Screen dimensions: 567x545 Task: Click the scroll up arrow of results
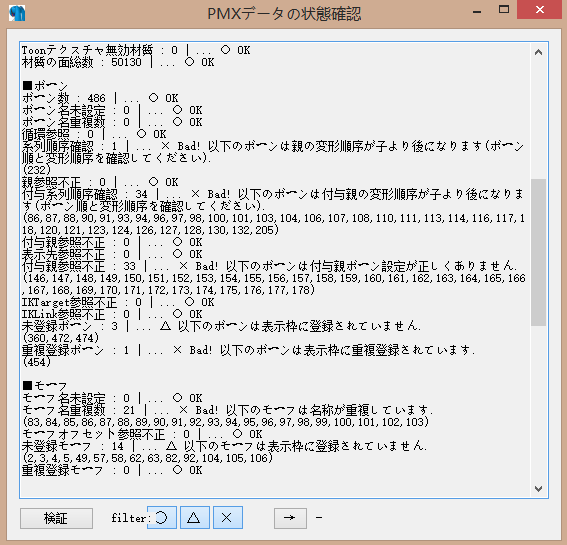tap(538, 52)
